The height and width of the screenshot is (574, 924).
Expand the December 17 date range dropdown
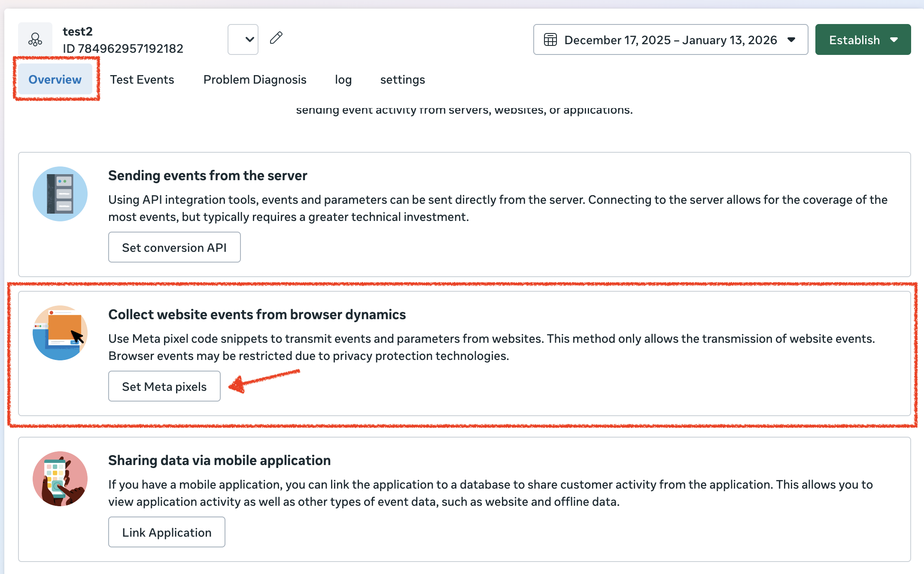click(x=670, y=40)
